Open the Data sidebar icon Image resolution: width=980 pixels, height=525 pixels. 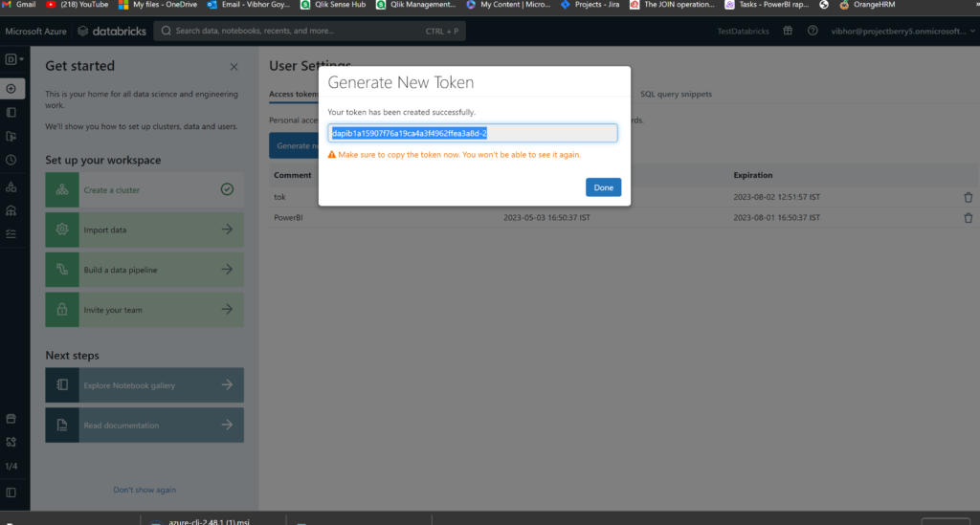(x=11, y=186)
